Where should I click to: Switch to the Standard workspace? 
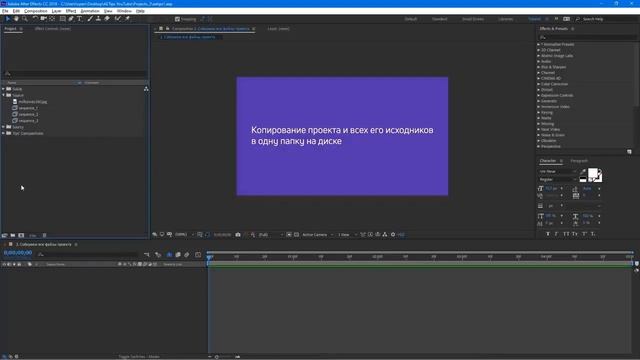[x=440, y=19]
